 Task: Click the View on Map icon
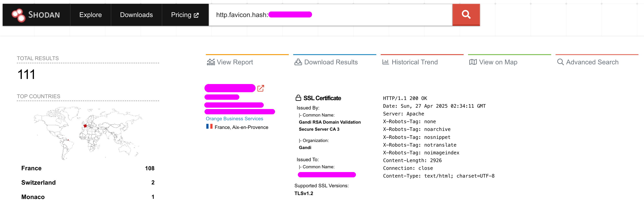click(473, 62)
